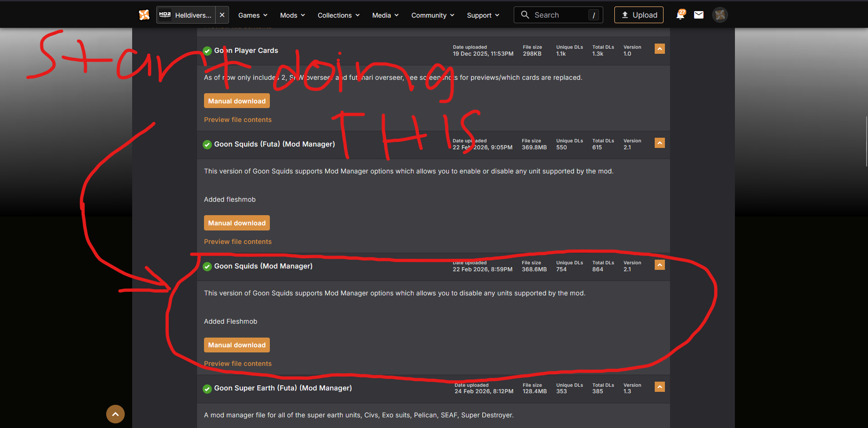Open the user profile avatar

click(720, 15)
